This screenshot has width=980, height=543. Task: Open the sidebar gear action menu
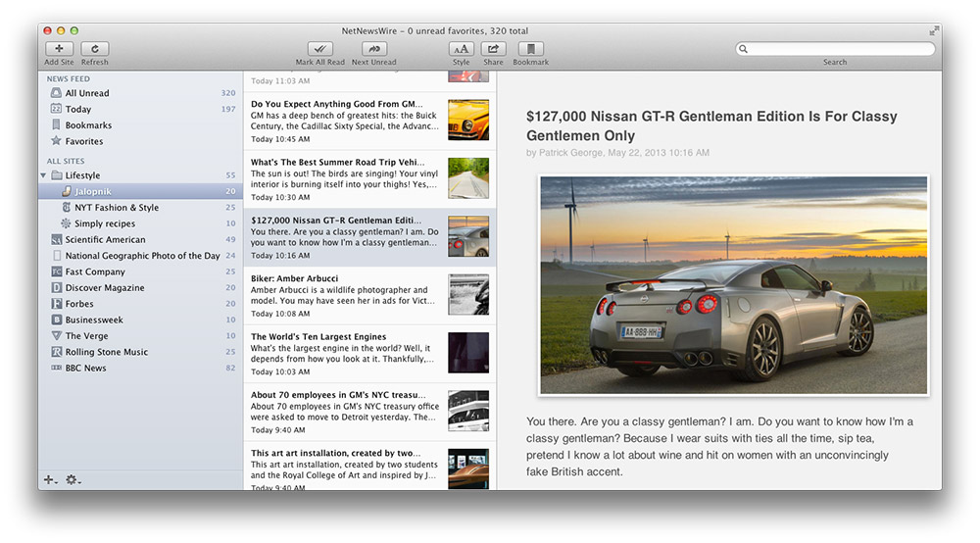[x=73, y=480]
